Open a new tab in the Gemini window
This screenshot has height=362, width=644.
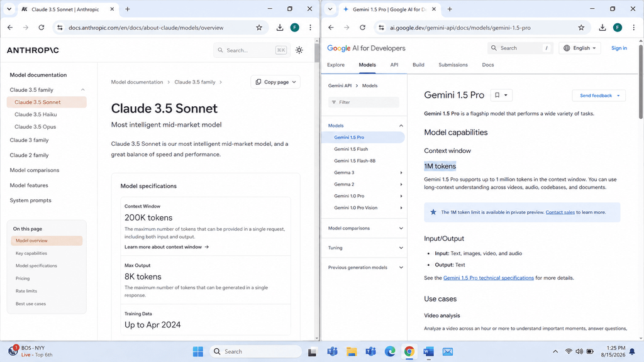click(450, 9)
